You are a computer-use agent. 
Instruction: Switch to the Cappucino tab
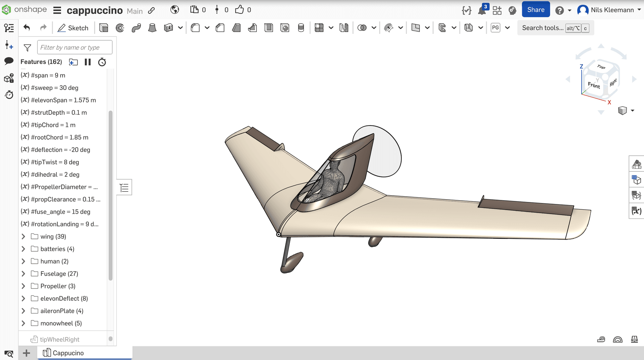[68, 353]
